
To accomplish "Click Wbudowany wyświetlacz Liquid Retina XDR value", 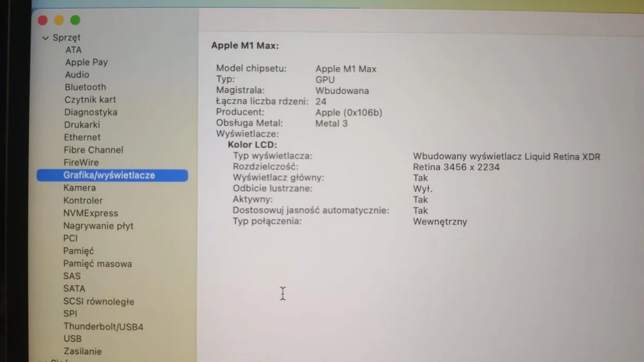I will click(507, 157).
